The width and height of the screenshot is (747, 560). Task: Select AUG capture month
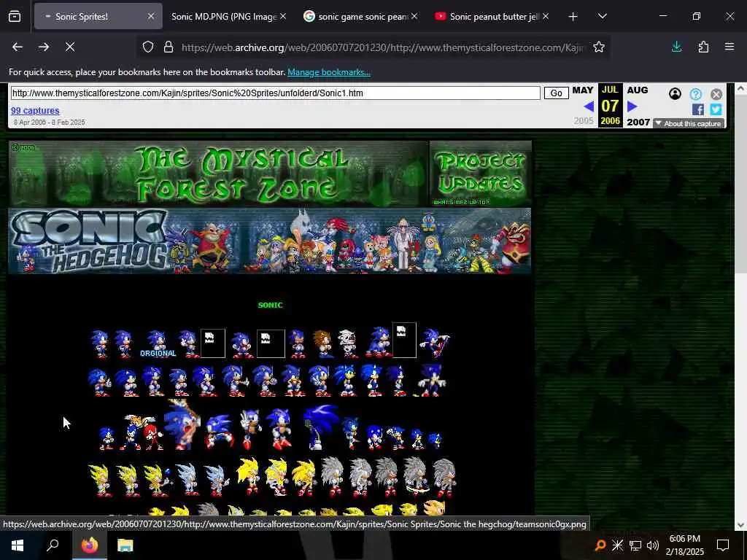pyautogui.click(x=638, y=90)
